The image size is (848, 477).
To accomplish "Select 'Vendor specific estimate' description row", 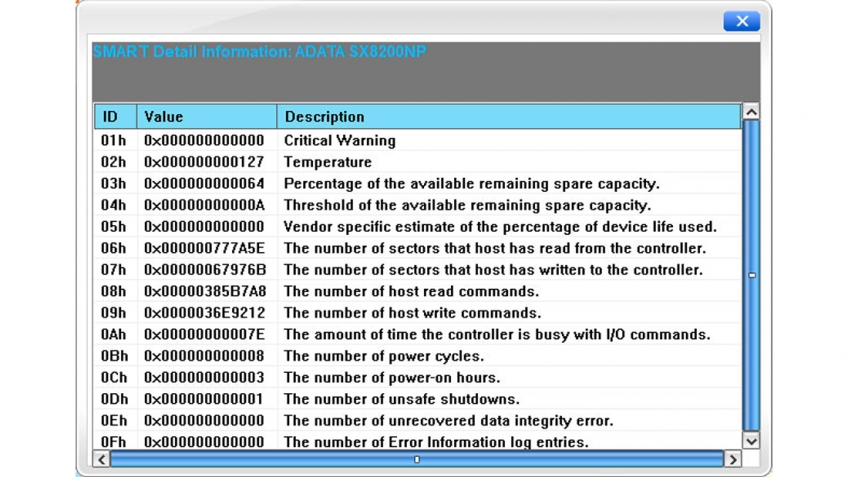I will (500, 227).
